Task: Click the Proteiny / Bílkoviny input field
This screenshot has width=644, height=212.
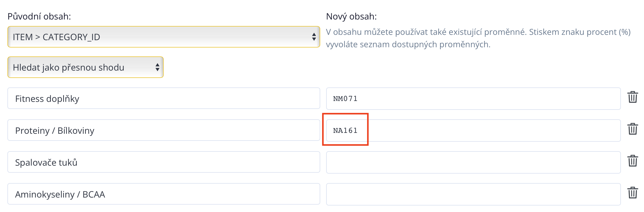Action: [x=163, y=130]
